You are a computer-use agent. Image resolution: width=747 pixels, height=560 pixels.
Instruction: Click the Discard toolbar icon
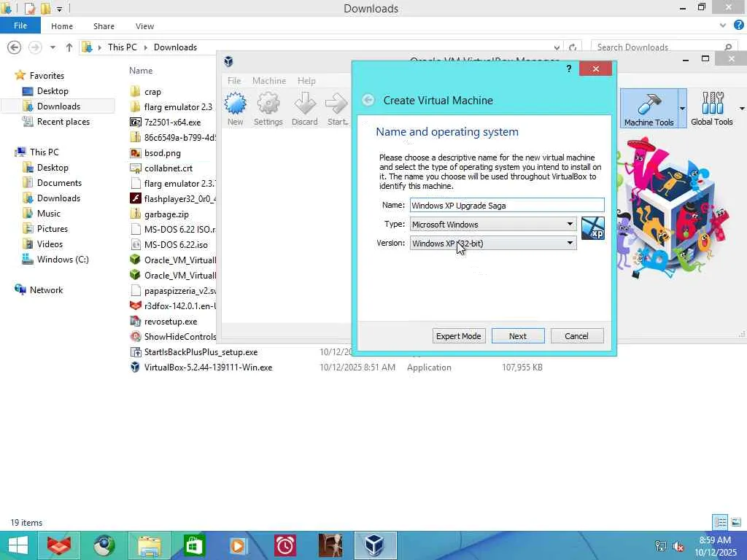304,109
